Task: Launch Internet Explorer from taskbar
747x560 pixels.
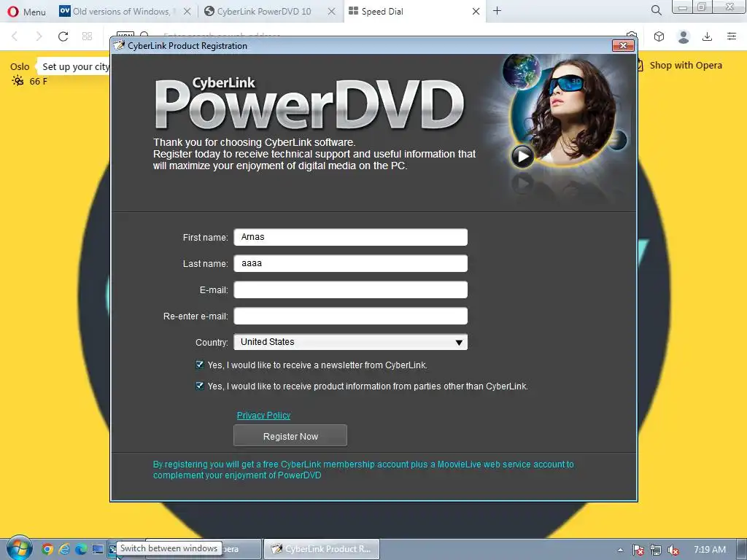Action: click(64, 550)
